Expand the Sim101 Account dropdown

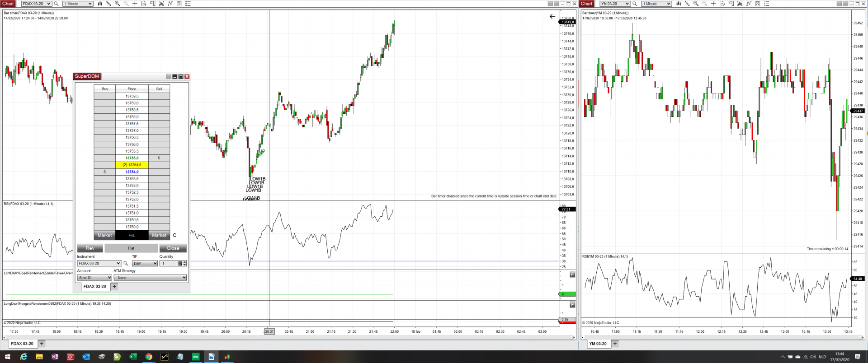click(94, 278)
